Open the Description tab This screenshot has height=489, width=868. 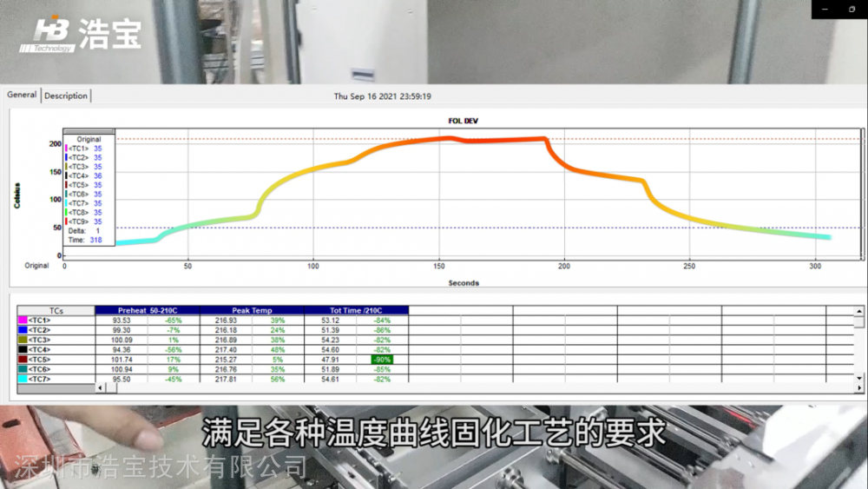coord(66,96)
